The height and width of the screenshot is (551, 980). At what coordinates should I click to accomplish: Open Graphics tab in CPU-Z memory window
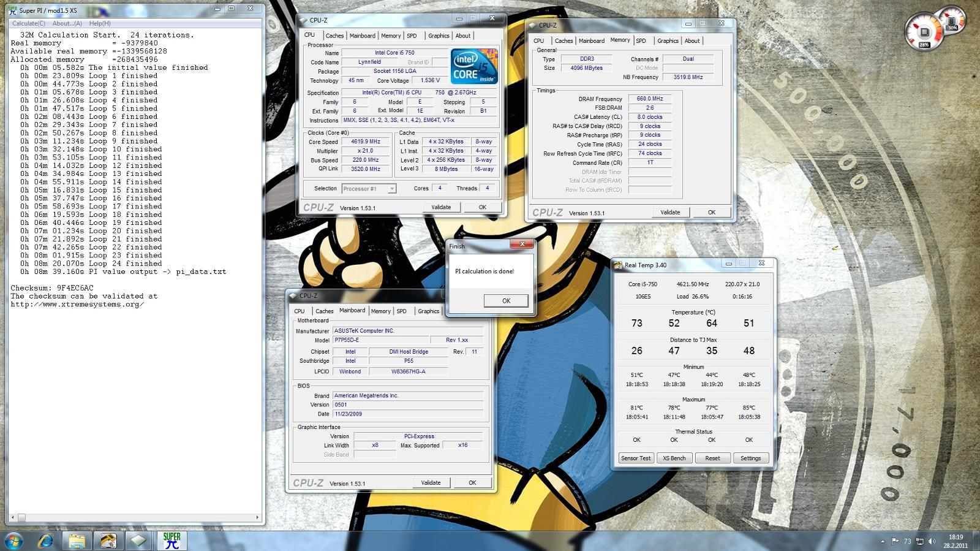coord(668,40)
